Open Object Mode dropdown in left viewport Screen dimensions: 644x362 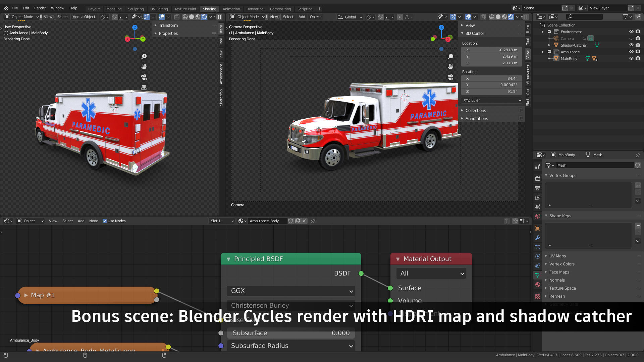22,17
